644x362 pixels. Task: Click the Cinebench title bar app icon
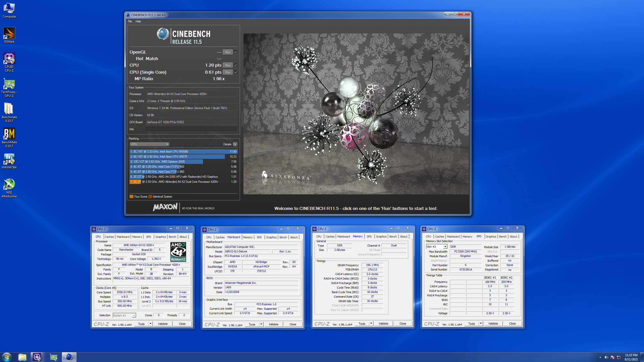pos(128,15)
